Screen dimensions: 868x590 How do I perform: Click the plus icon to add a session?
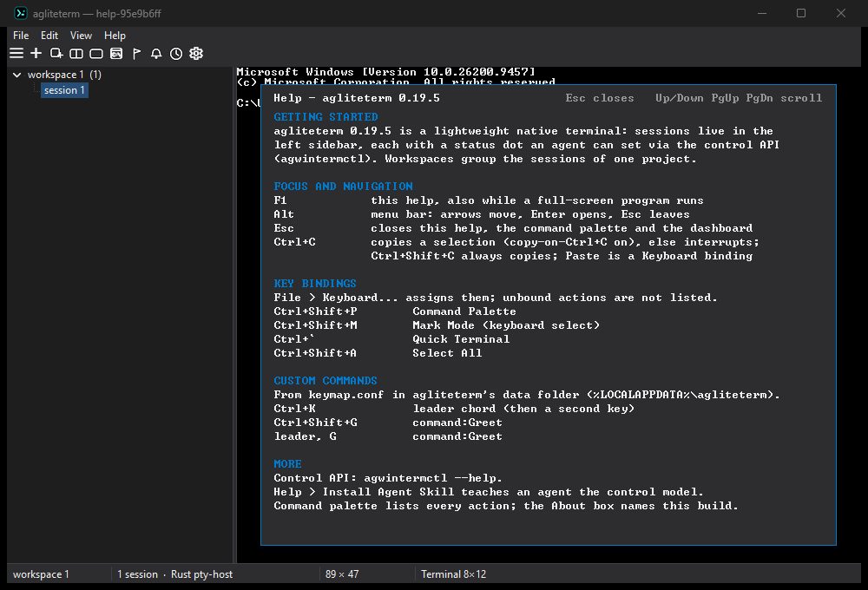36,53
